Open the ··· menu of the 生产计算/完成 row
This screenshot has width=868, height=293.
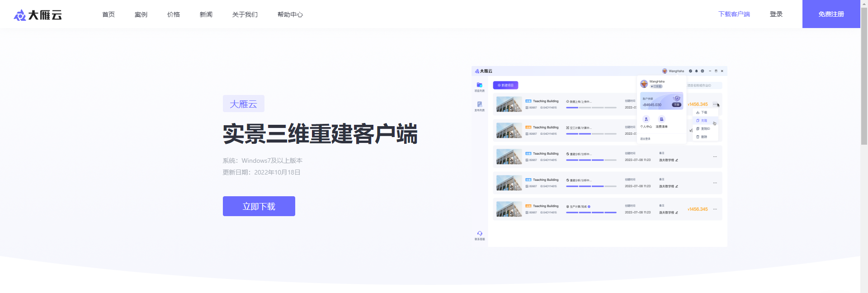click(x=715, y=209)
